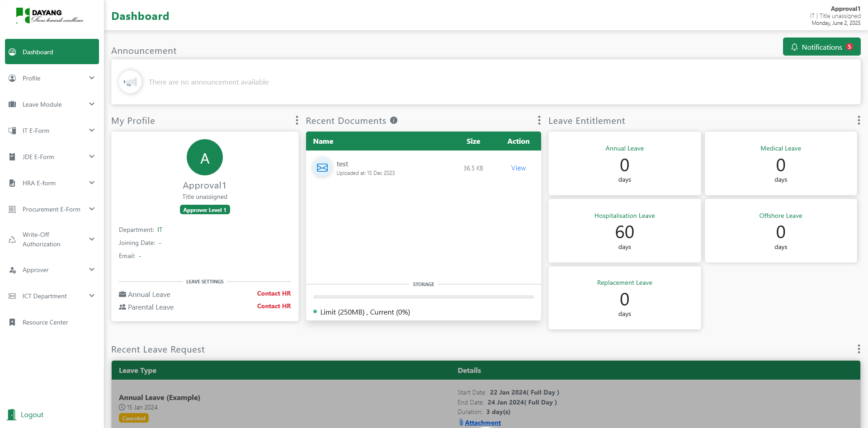View the test document

pos(518,168)
